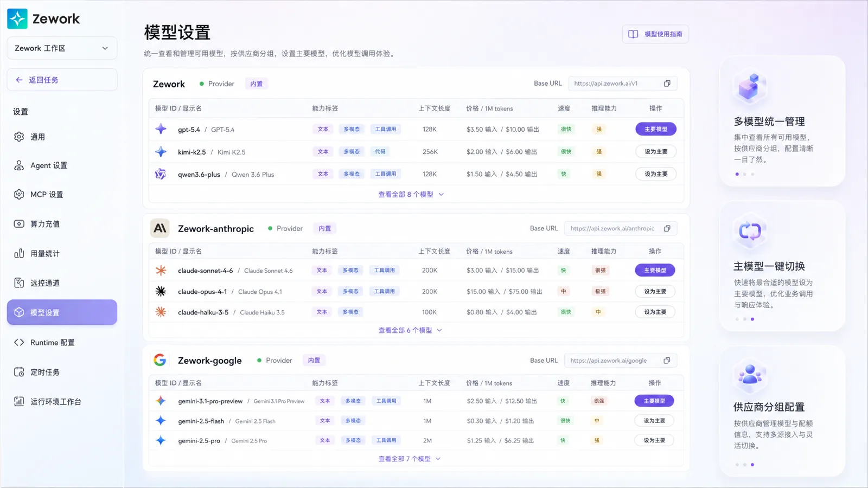Screen dimensions: 868x488
Task: Click the gemini-3.1-pro-preview model icon
Action: coord(161,401)
